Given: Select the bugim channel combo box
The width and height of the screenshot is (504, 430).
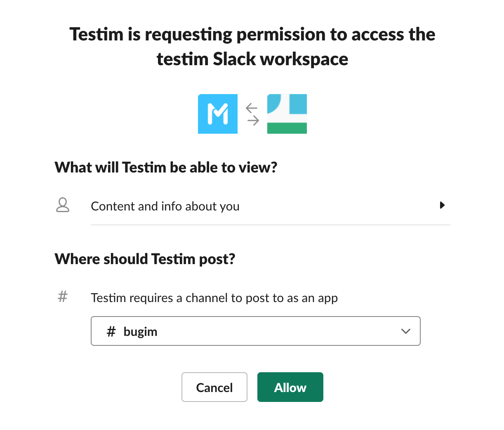Looking at the screenshot, I should pyautogui.click(x=256, y=331).
